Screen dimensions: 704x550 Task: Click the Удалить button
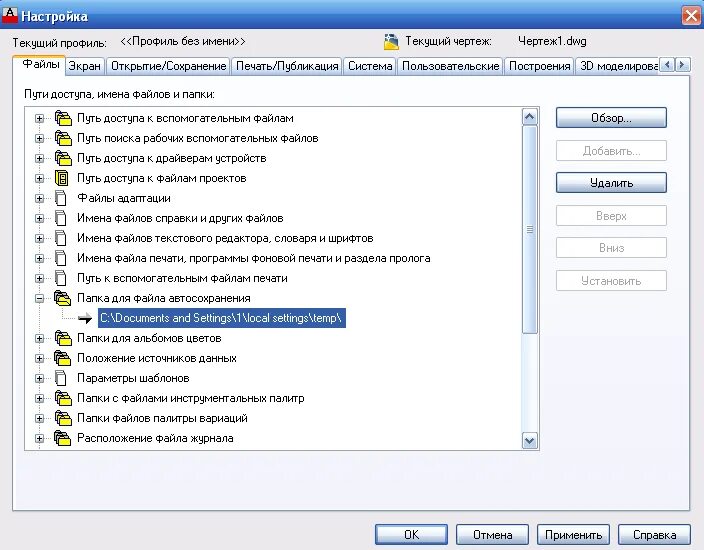coord(611,183)
